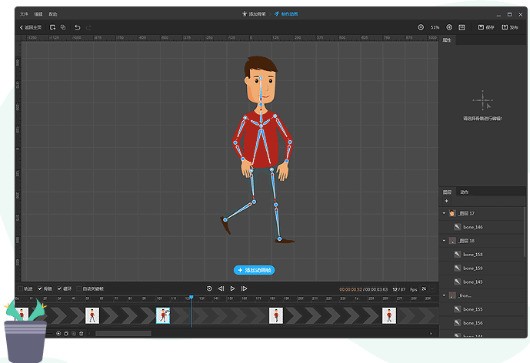This screenshot has height=363, width=530.
Task: Click the bone icon beside bone_145
Action: click(457, 282)
